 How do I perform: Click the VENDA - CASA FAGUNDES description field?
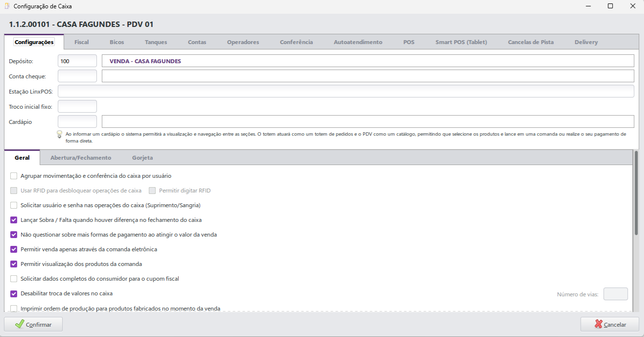pos(368,61)
